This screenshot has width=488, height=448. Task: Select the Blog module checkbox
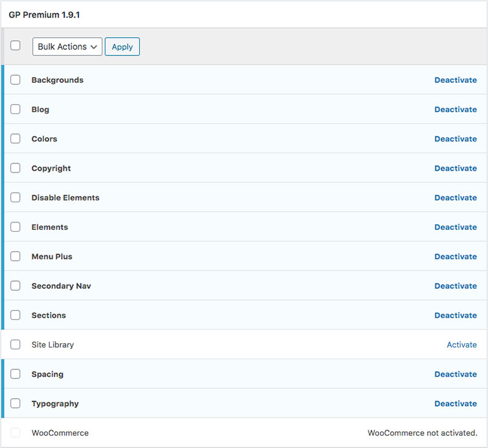coord(15,110)
